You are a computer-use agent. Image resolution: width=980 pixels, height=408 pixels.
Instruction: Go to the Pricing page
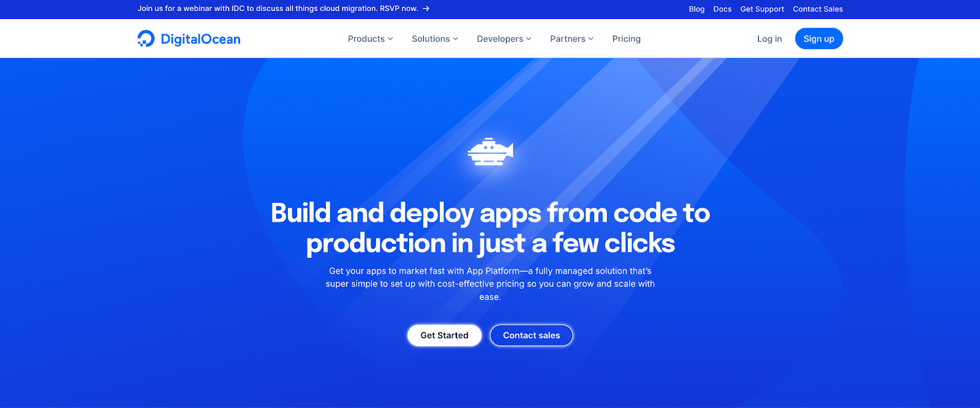pos(627,39)
